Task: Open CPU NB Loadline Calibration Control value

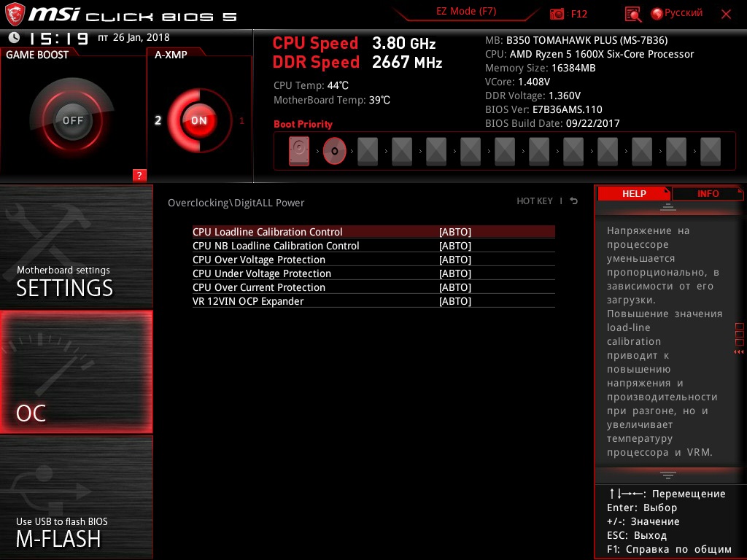Action: [455, 246]
